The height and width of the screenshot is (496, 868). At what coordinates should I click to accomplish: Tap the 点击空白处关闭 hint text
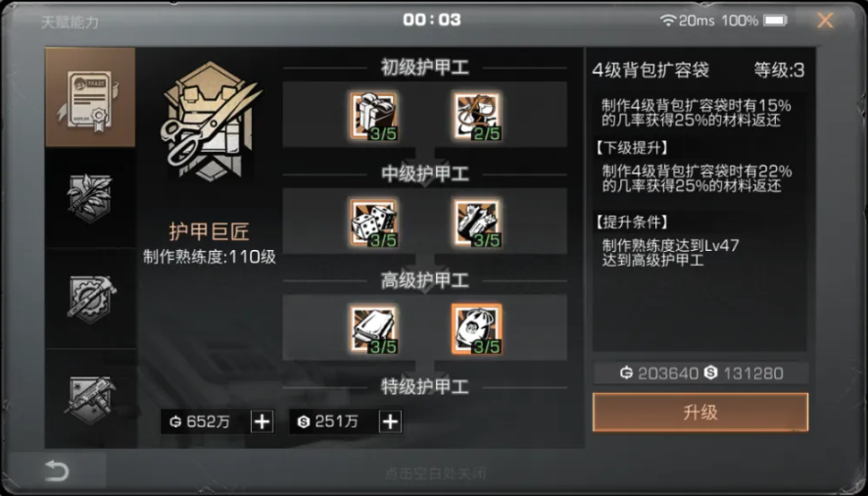tap(435, 473)
